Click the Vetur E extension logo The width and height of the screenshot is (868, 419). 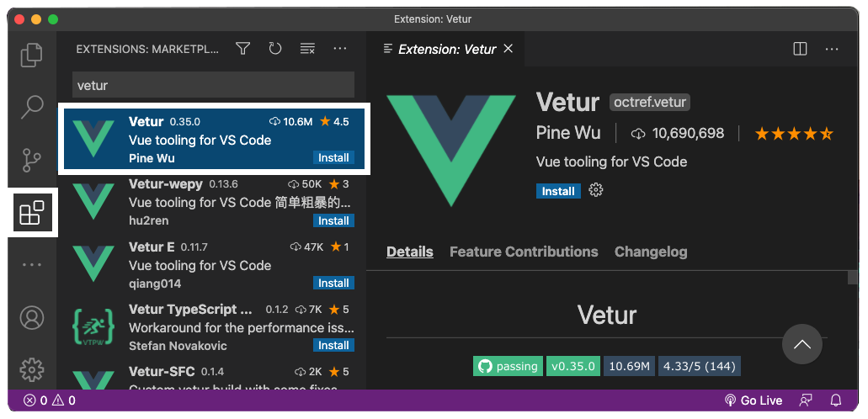tap(93, 264)
